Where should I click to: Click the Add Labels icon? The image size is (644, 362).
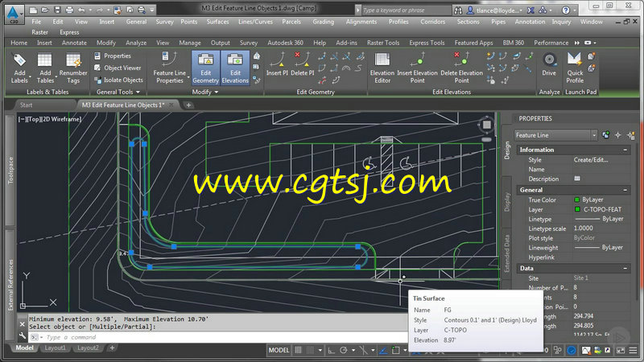19,60
